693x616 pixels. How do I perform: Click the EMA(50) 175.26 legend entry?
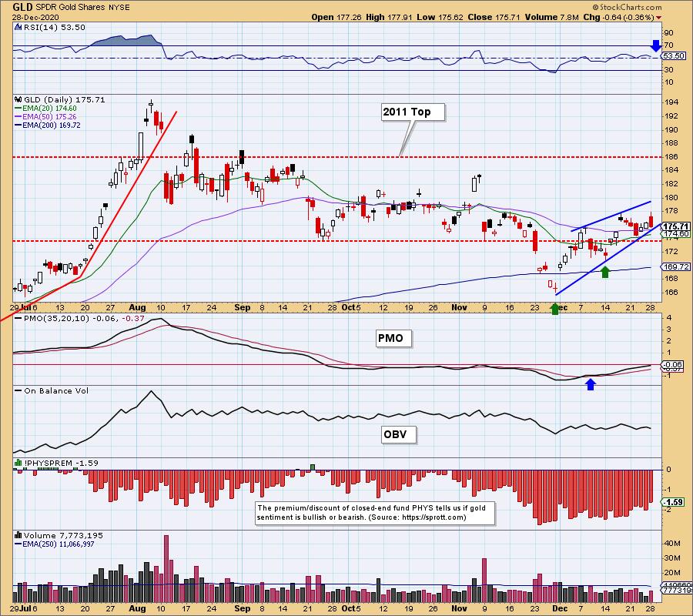pyautogui.click(x=49, y=117)
